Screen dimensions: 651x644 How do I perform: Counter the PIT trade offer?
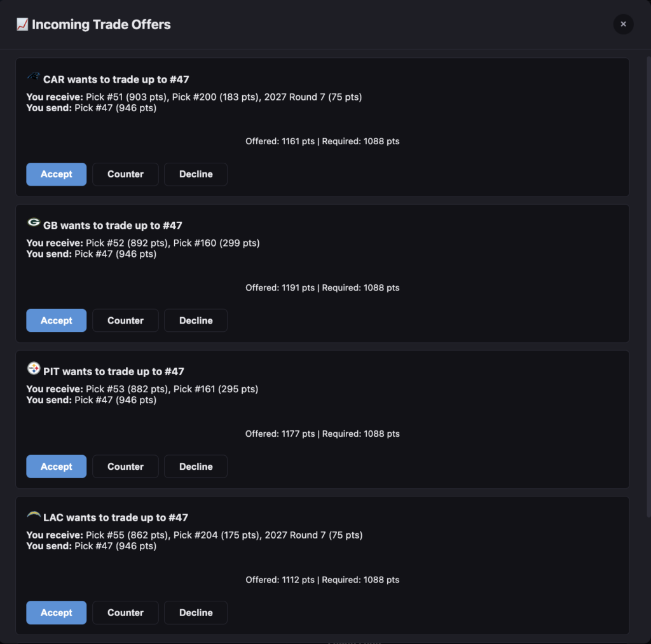pos(125,467)
